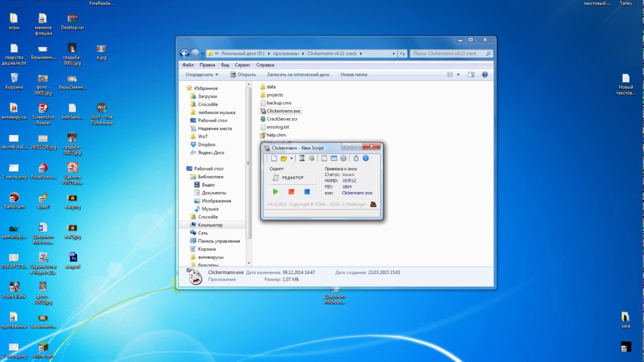The image size is (644, 362).
Task: Select CrackServer.scr file
Action: (279, 119)
